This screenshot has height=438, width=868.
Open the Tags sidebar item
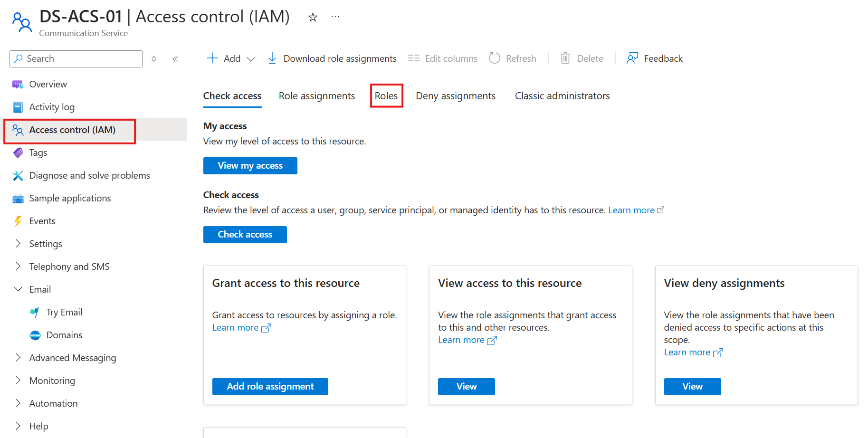(38, 152)
